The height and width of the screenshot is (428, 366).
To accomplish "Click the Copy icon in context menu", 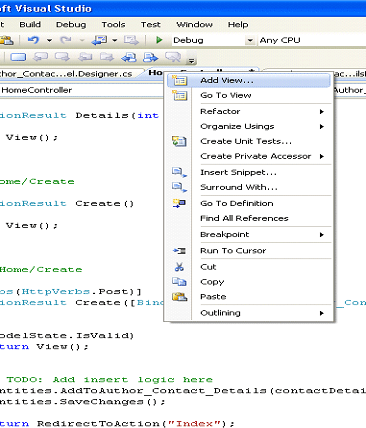I will pos(179,282).
